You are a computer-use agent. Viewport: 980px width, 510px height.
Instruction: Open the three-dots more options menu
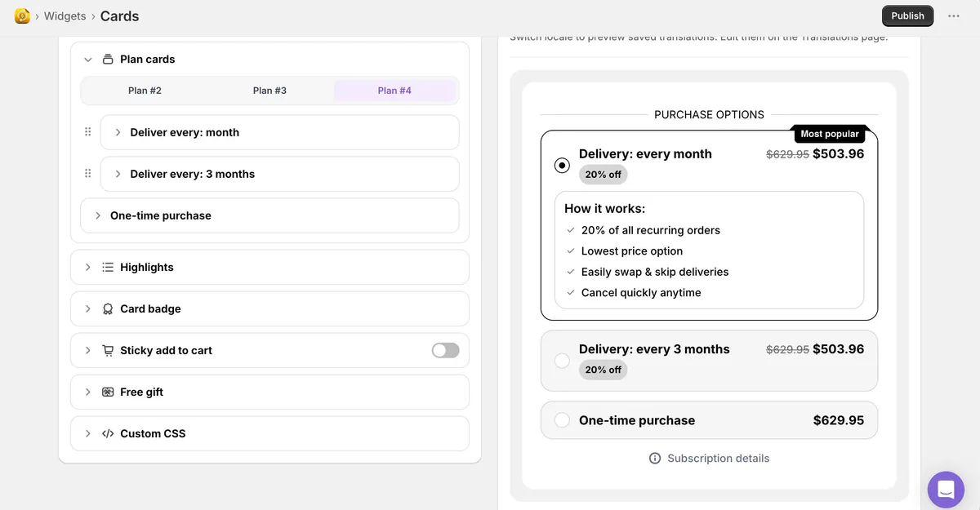point(954,16)
